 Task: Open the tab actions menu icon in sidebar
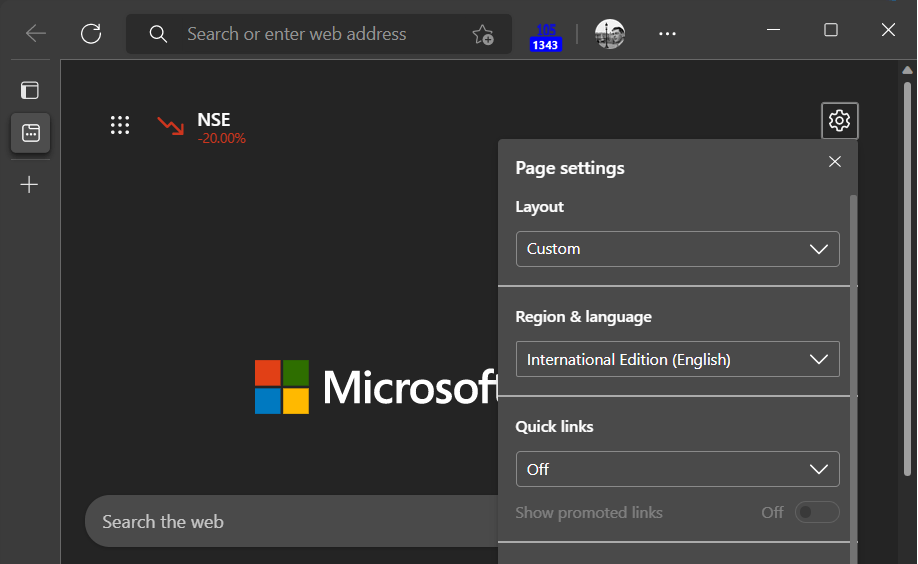click(30, 90)
